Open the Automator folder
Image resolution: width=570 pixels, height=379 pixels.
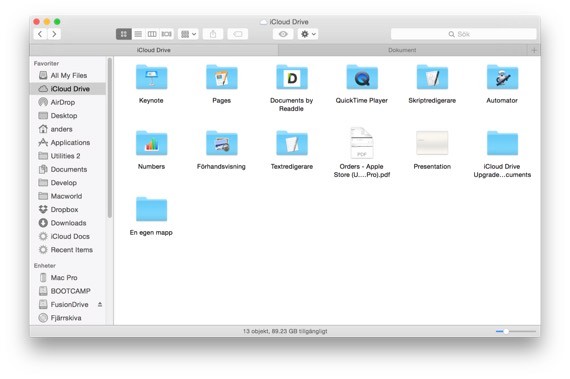[502, 77]
